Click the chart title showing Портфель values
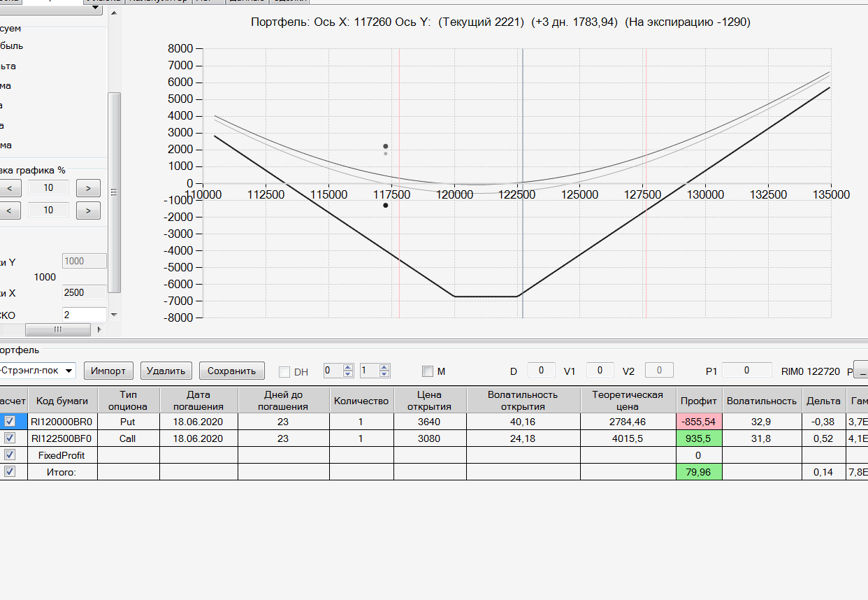868x600 pixels. pyautogui.click(x=500, y=22)
